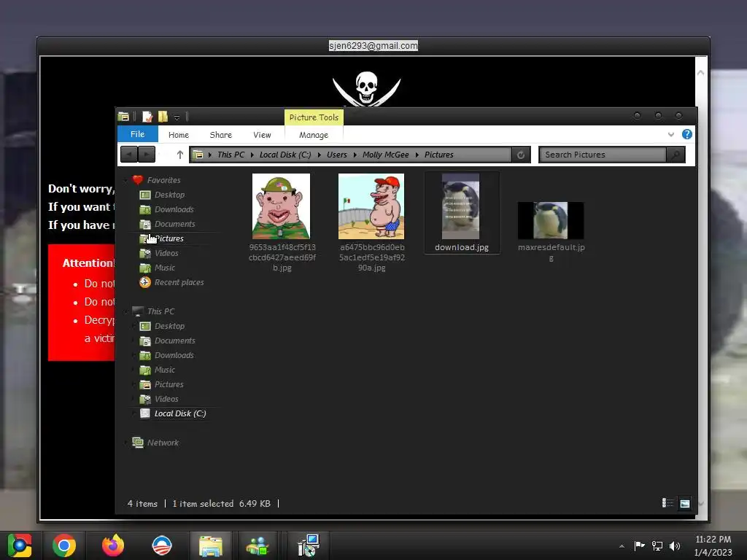Switch to Details view icon
This screenshot has height=560, width=747.
tap(667, 503)
